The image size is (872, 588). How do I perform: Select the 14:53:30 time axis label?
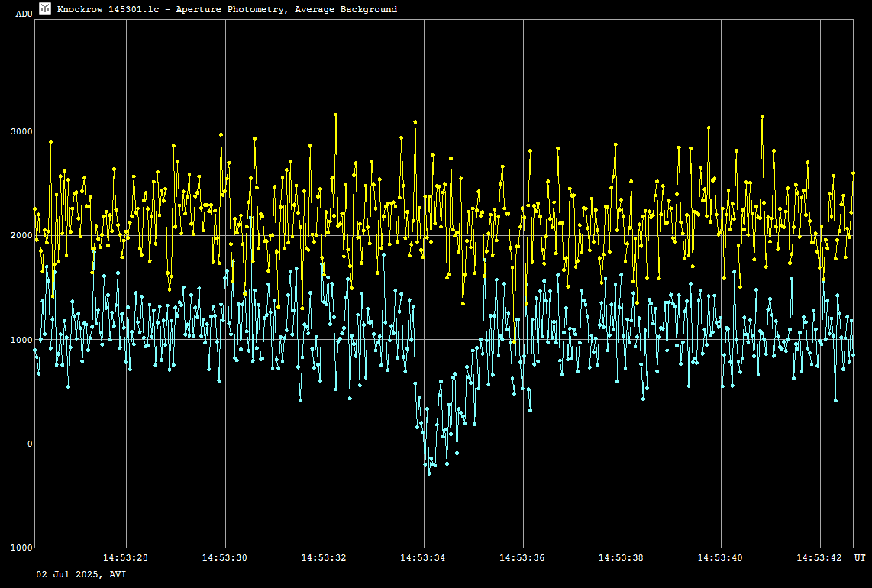224,557
